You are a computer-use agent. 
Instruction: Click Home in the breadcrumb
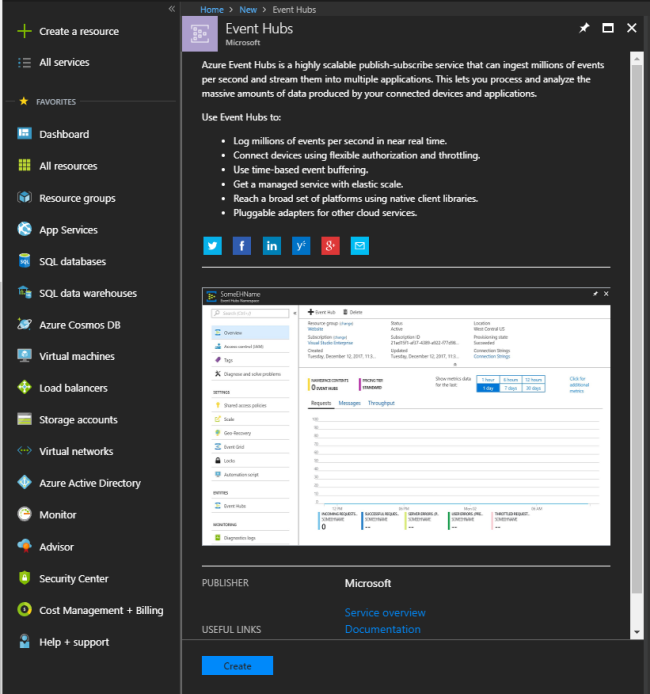212,10
